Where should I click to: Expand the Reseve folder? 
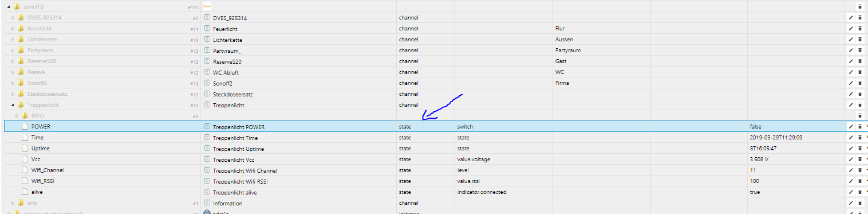click(x=13, y=72)
